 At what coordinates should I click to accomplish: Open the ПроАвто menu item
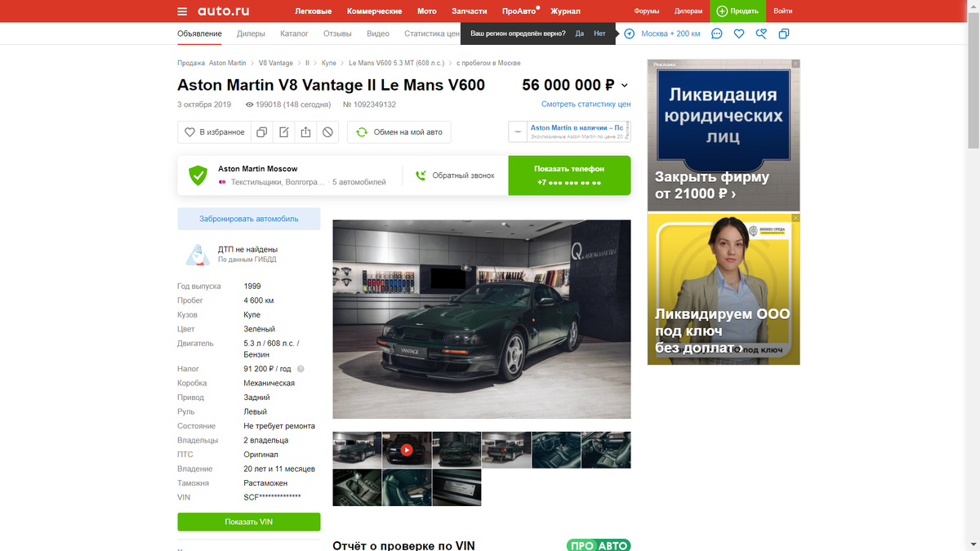(520, 11)
